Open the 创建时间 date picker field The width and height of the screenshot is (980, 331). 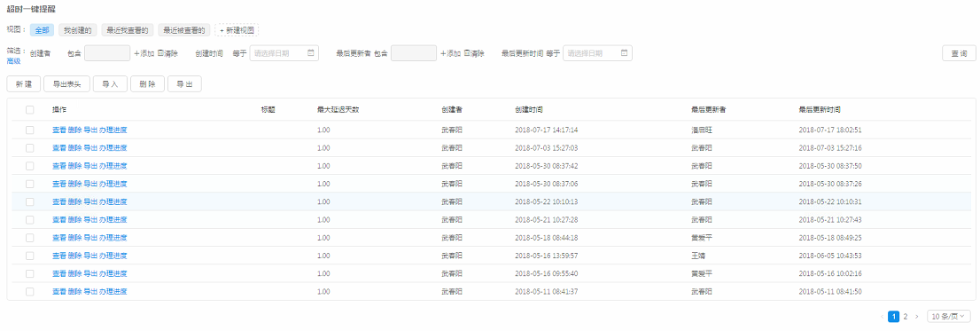point(284,53)
